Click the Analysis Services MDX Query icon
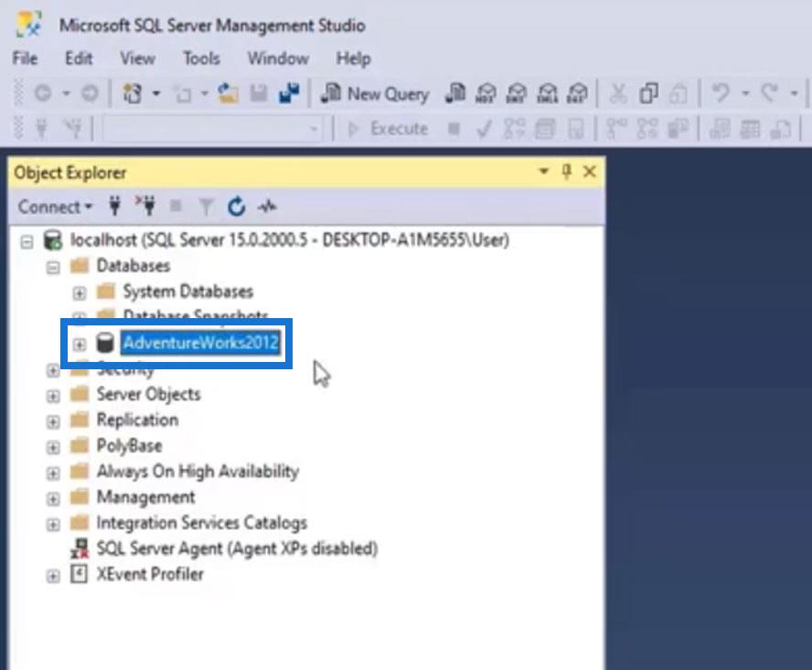Image resolution: width=812 pixels, height=670 pixels. (486, 94)
